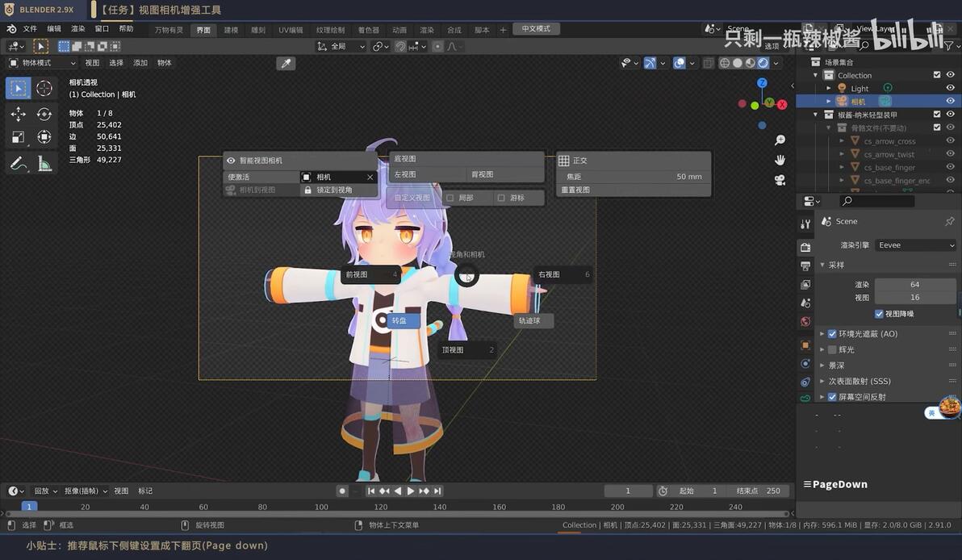Open 物体模式 mode dropdown
The image size is (962, 560).
[42, 63]
